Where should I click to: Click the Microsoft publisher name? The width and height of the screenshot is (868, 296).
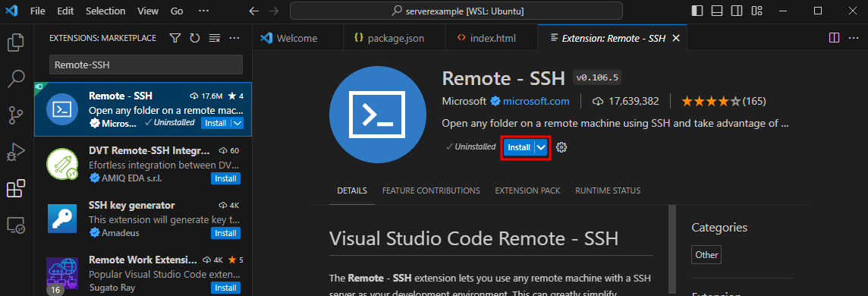[x=464, y=101]
